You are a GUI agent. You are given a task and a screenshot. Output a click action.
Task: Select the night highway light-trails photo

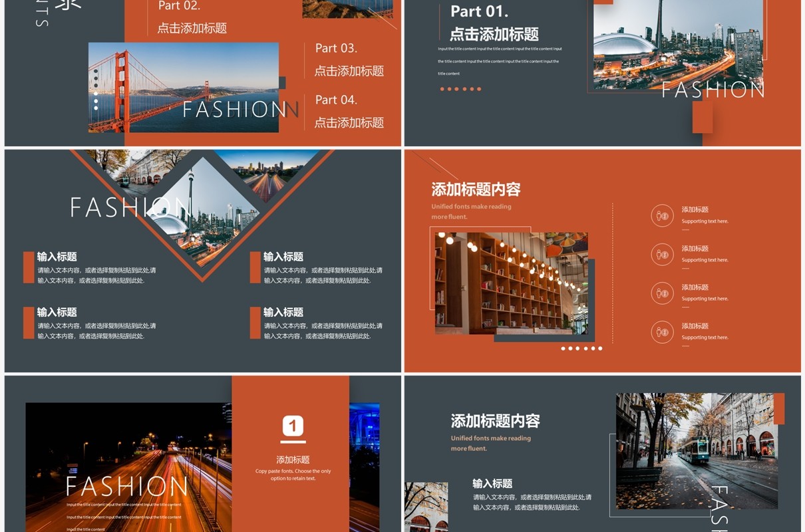coord(128,467)
